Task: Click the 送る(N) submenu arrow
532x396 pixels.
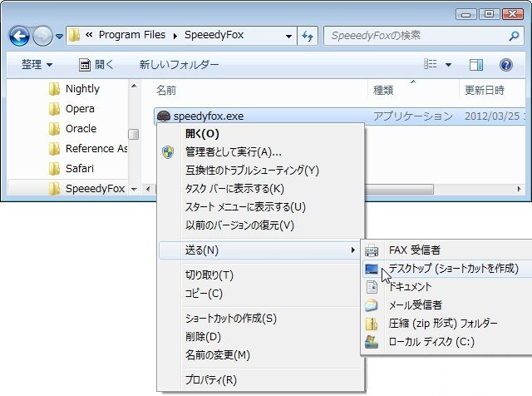Action: pos(352,250)
